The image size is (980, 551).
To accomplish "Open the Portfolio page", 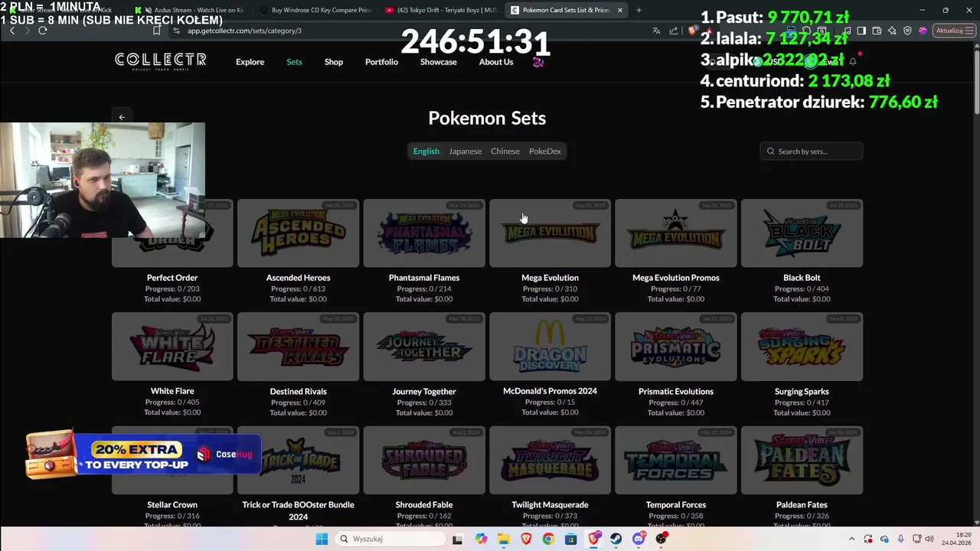I will tap(381, 62).
